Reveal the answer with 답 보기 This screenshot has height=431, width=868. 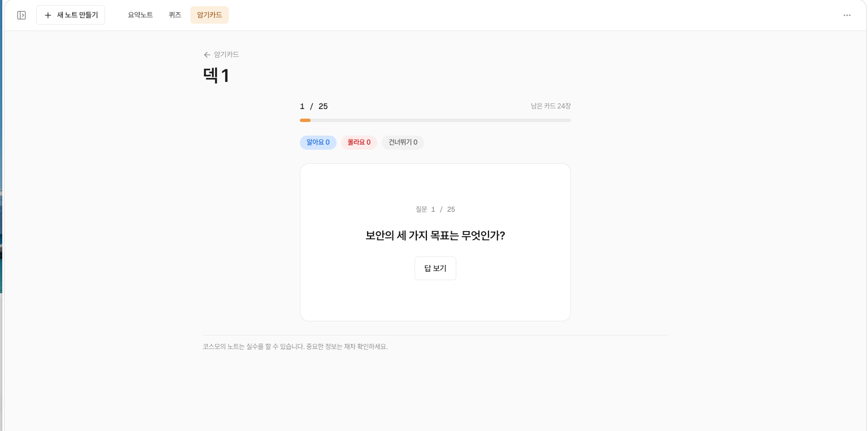pyautogui.click(x=435, y=268)
